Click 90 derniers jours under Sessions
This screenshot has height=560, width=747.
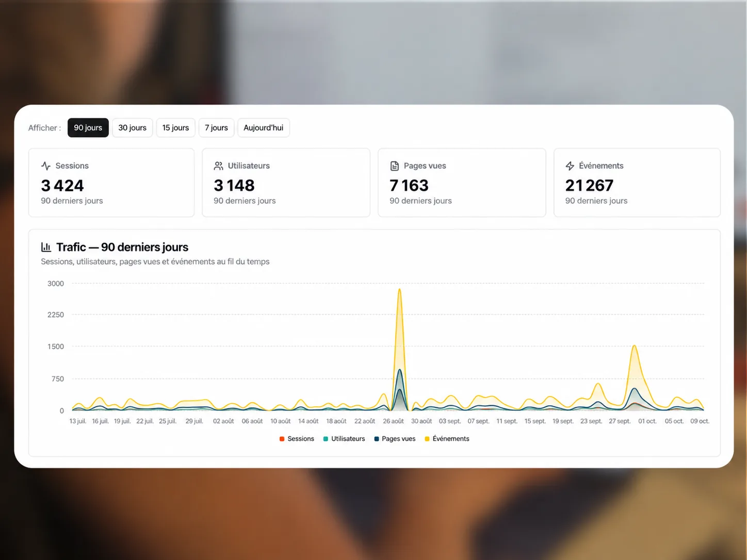72,201
